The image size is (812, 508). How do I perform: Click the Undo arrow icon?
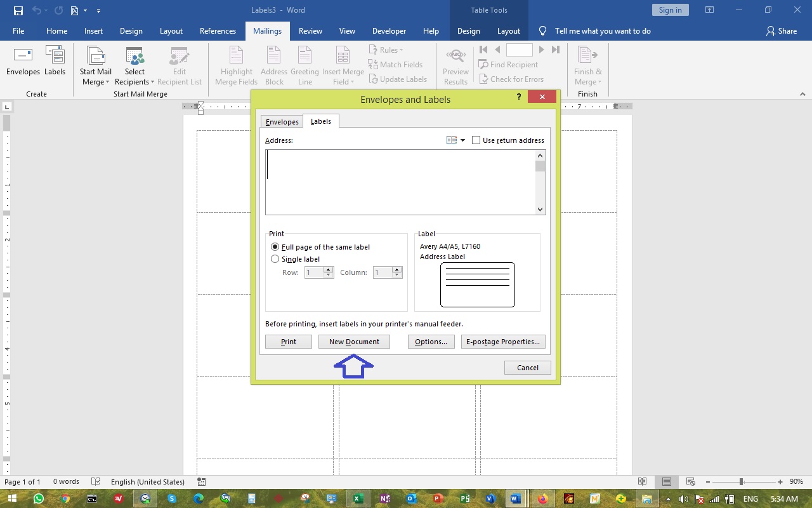coord(36,10)
